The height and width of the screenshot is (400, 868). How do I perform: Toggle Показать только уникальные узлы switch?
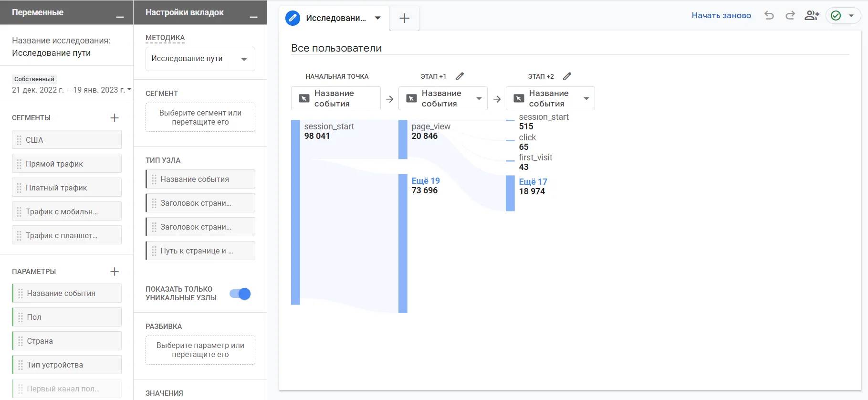point(240,294)
